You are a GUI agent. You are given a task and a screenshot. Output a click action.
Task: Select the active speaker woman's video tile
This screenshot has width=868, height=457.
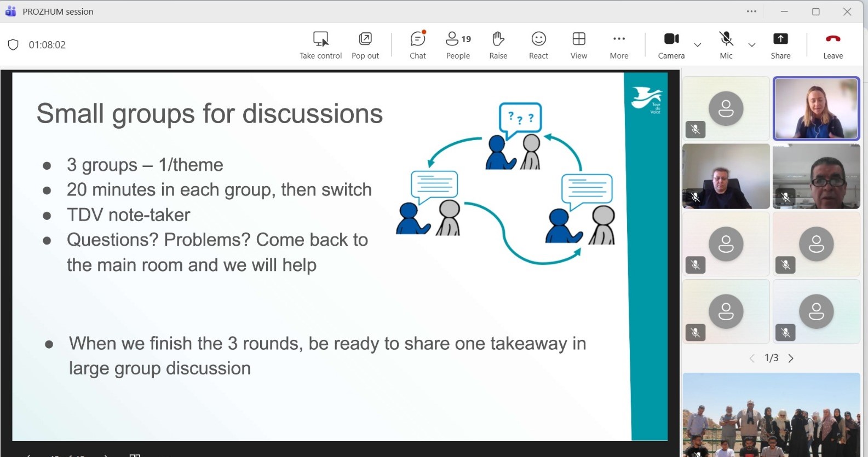(x=816, y=108)
